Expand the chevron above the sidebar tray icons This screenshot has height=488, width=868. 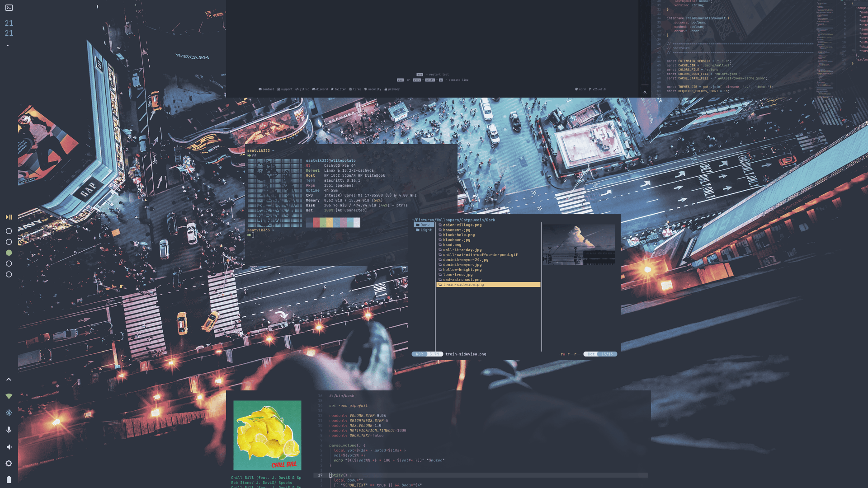8,379
